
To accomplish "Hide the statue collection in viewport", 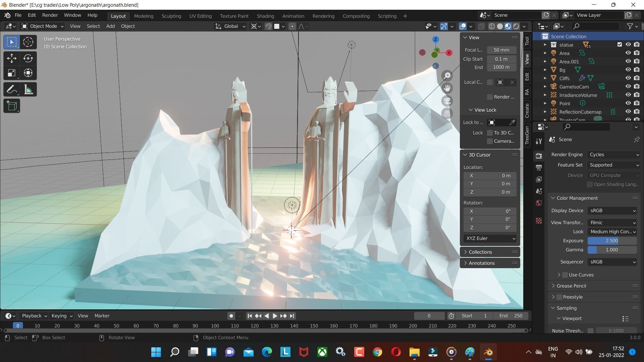I will coord(628,45).
